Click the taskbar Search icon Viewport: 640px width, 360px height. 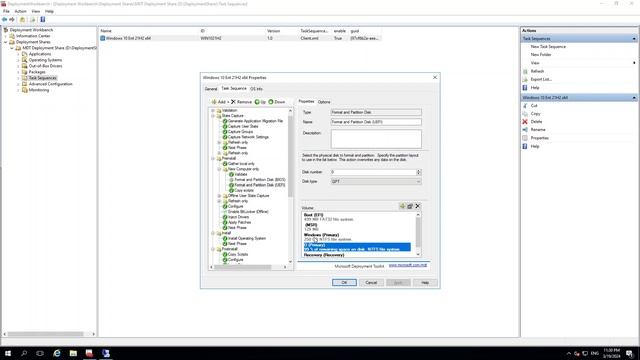[24, 353]
